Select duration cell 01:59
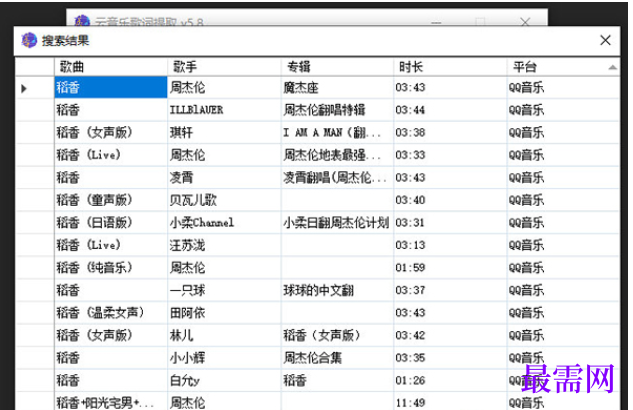The width and height of the screenshot is (633, 410). 450,268
